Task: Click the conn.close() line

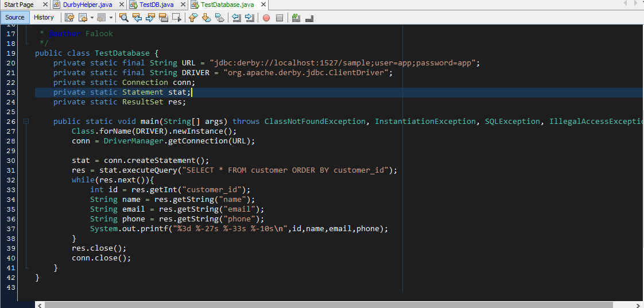Action: point(102,259)
